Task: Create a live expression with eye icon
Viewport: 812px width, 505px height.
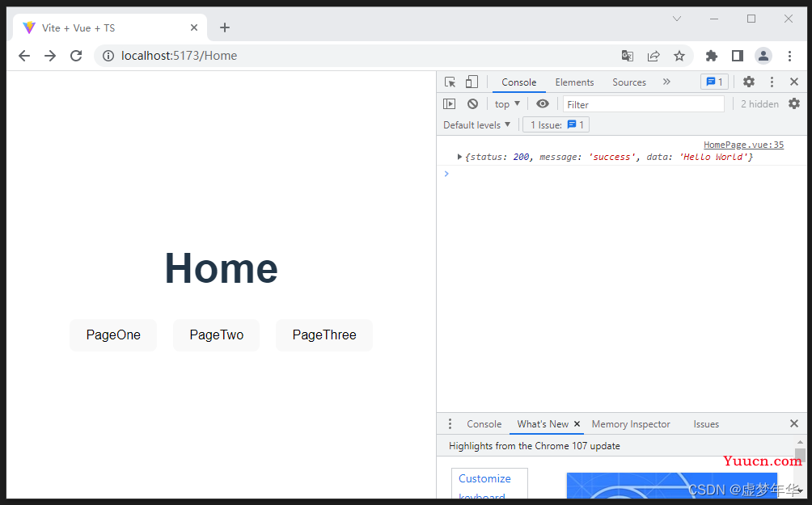Action: tap(542, 104)
